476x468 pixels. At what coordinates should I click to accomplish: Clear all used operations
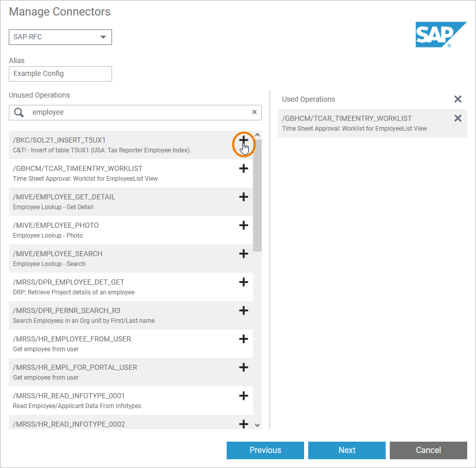(x=458, y=99)
